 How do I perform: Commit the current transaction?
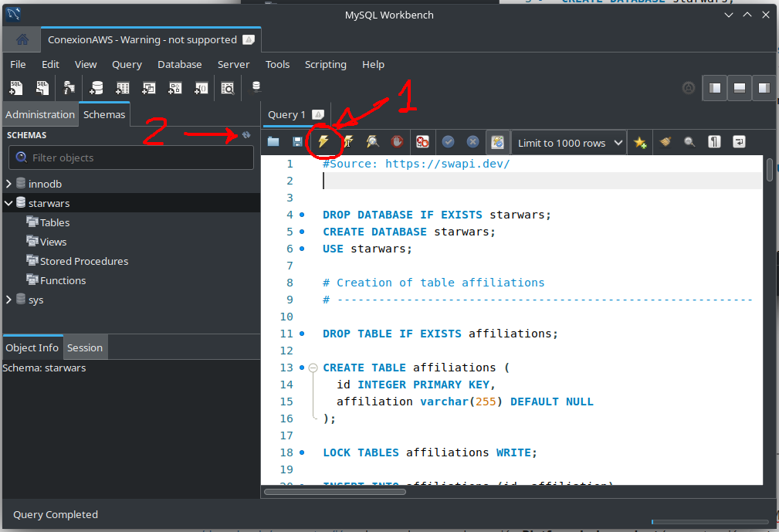pos(448,142)
